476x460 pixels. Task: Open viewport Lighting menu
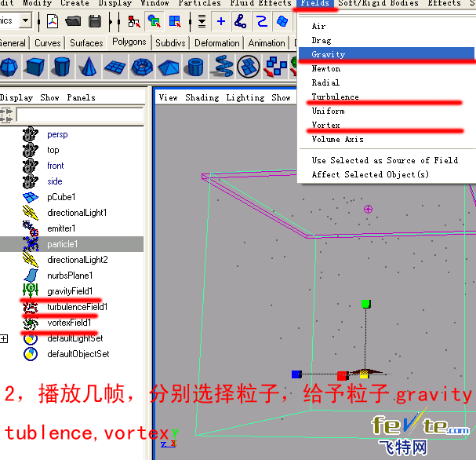click(x=245, y=97)
